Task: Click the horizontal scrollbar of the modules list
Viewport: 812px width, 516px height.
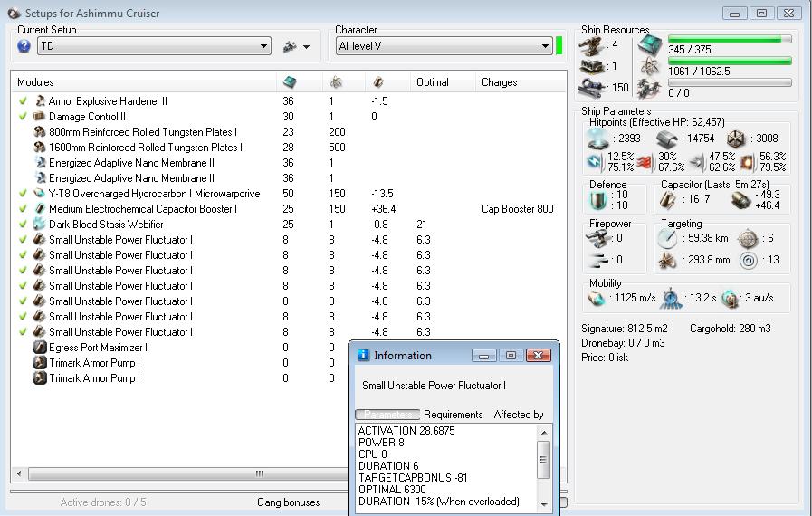Action: 259,473
